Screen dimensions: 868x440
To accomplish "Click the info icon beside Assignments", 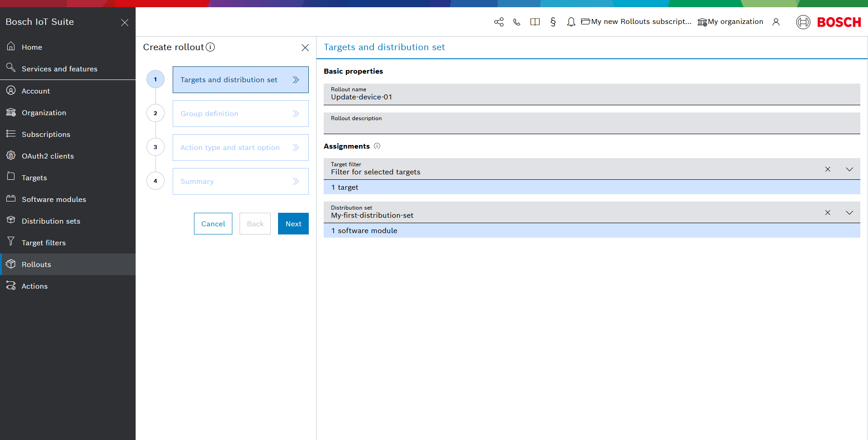I will (x=377, y=146).
